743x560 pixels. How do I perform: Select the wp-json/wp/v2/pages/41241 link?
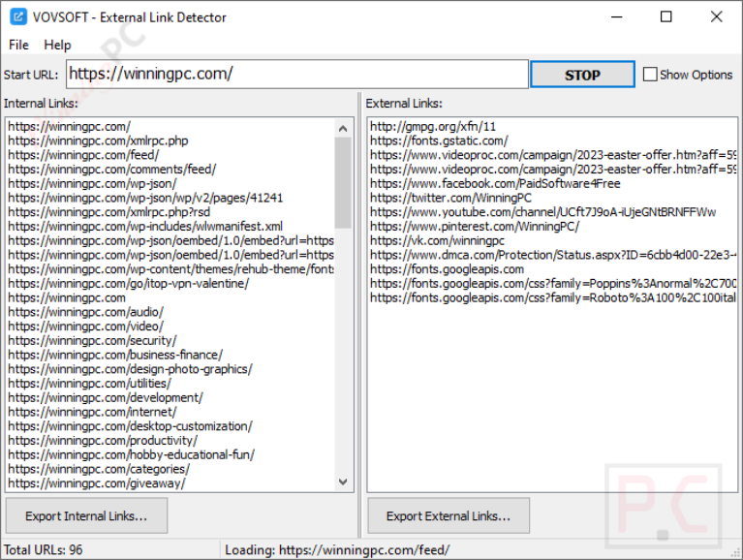pyautogui.click(x=145, y=198)
